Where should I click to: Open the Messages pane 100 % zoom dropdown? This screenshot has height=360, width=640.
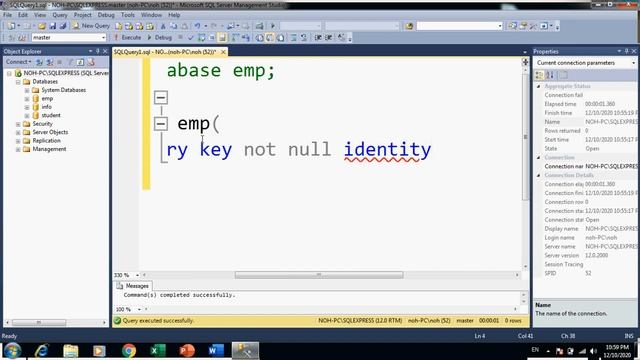click(x=139, y=309)
